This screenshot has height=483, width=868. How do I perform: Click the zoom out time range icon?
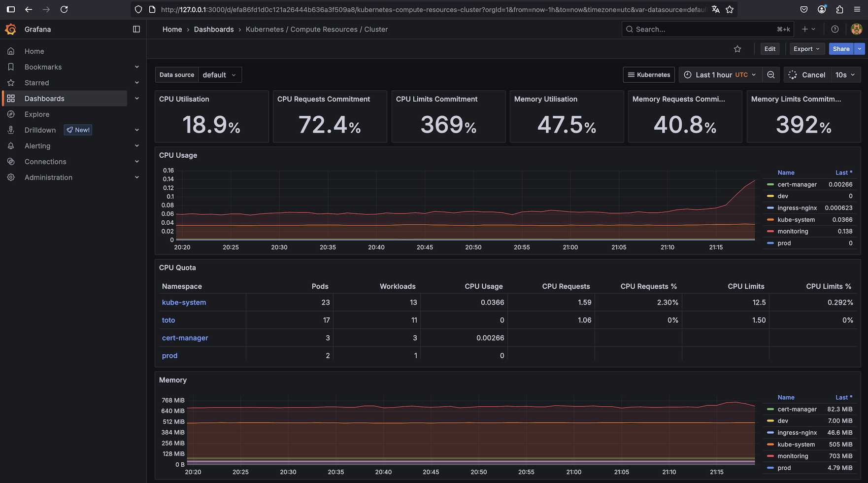(771, 75)
